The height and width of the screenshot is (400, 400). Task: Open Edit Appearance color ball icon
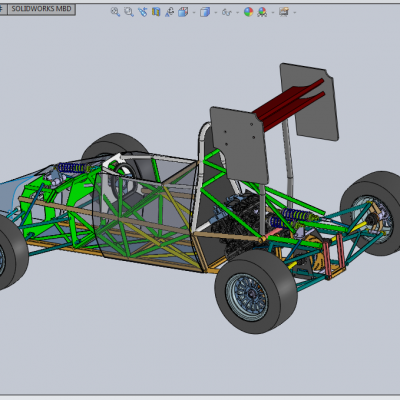248,12
